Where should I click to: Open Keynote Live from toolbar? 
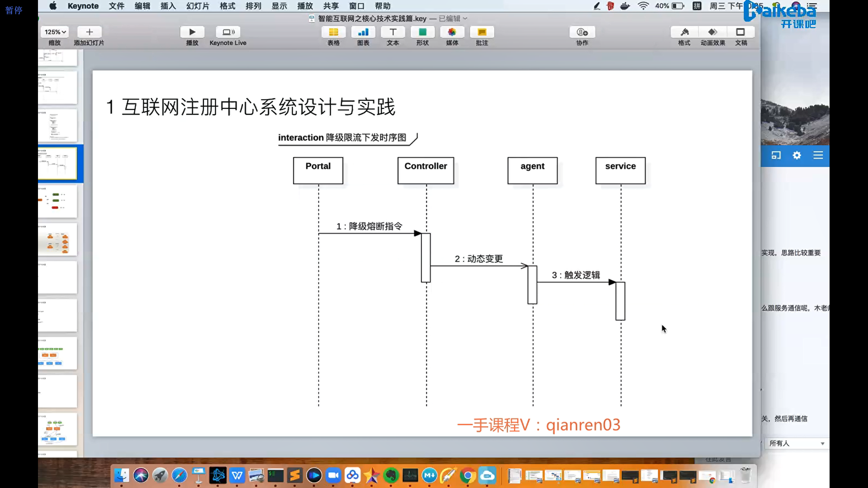tap(228, 32)
